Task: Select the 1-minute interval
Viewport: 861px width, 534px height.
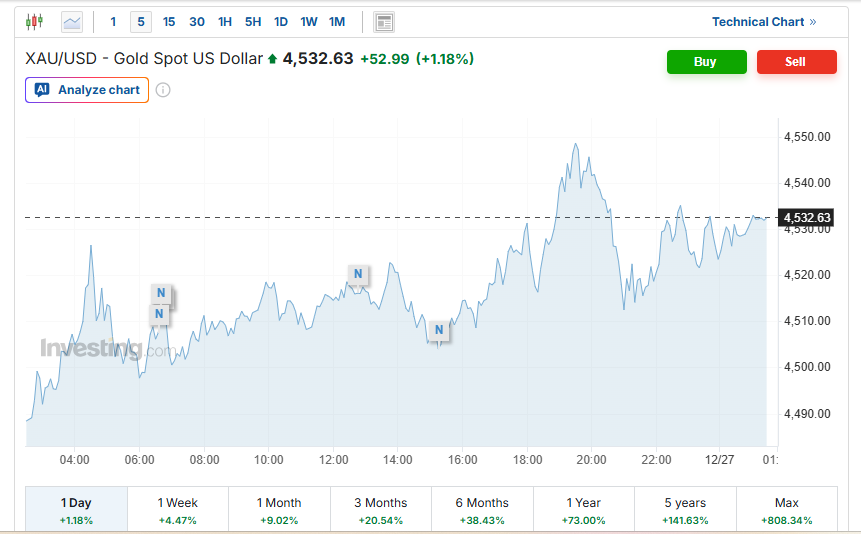Action: point(113,22)
